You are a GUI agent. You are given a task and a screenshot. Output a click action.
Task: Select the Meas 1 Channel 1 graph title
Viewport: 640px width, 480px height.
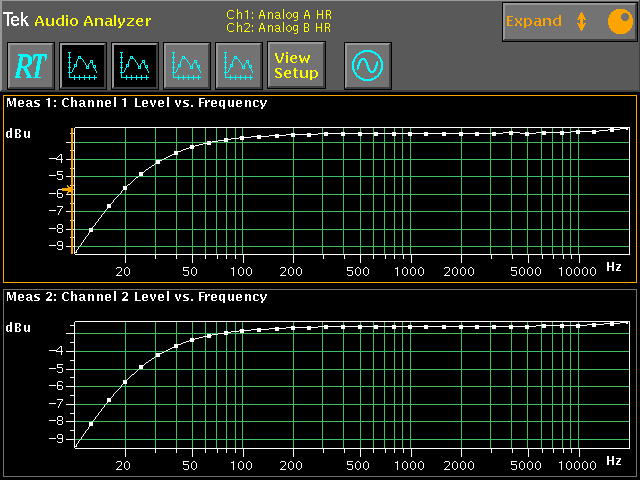point(137,102)
